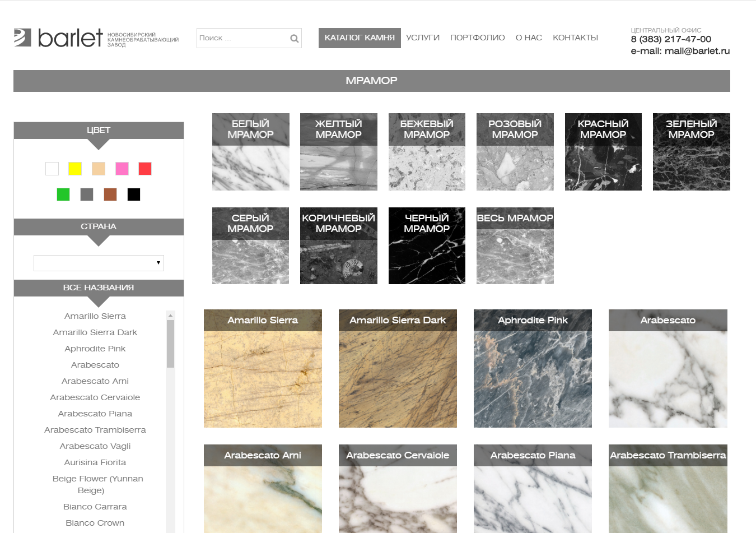
Task: Click Arabescato in names list
Action: click(95, 365)
